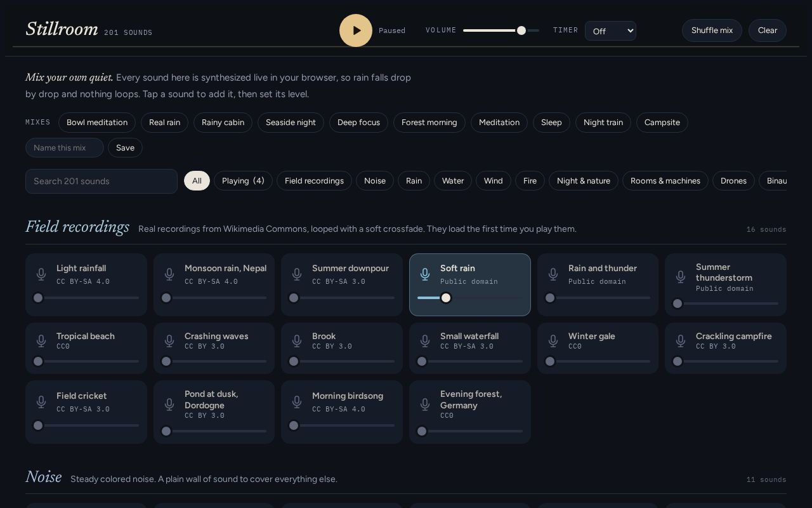Click the microphone icon on Soft rain
The image size is (812, 508).
coord(425,274)
